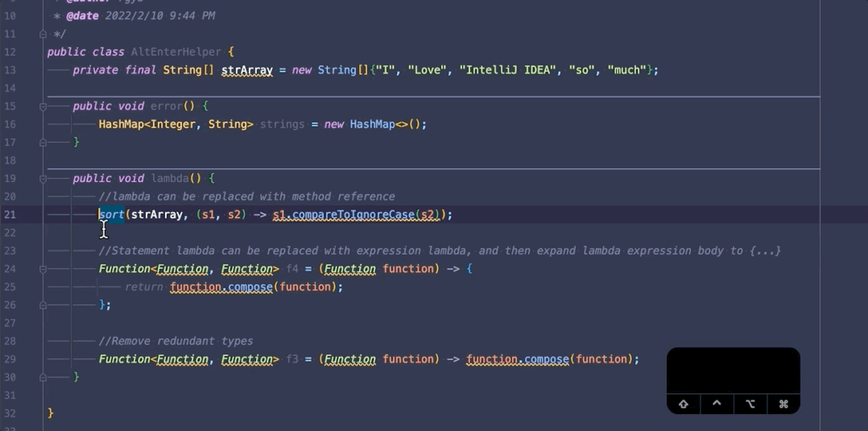Screen dimensions: 868x431
Task: Click 'strArray' argument inside sort call
Action: (x=157, y=214)
